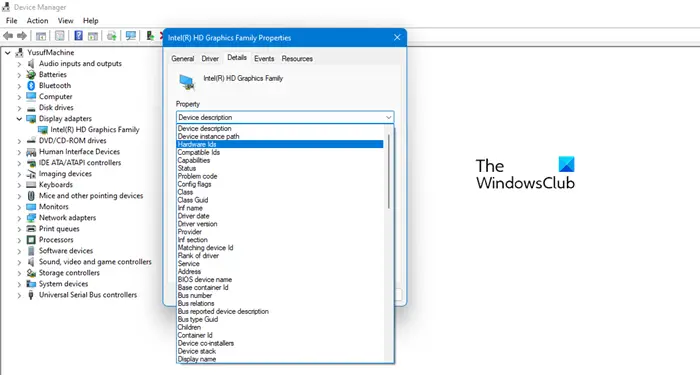Click the Batteries category icon
The width and height of the screenshot is (700, 375).
coord(31,75)
